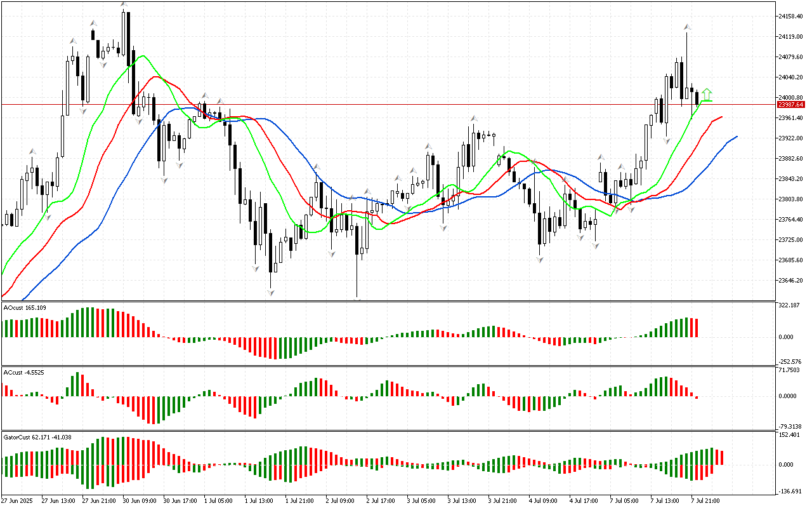Select the up fractal above the 7 Jul peak wick

click(687, 27)
